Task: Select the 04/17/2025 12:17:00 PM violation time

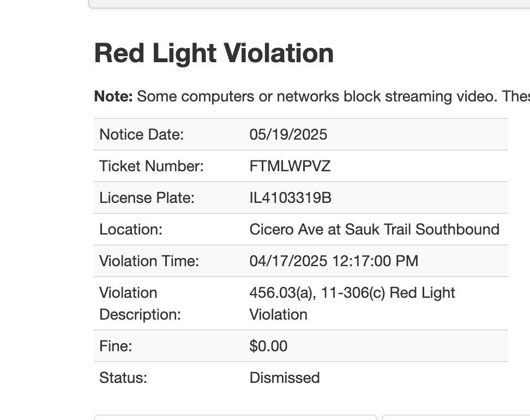Action: tap(334, 261)
